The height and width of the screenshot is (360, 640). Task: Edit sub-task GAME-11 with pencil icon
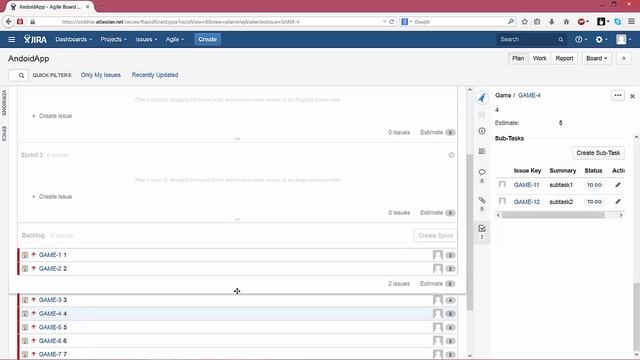click(618, 185)
